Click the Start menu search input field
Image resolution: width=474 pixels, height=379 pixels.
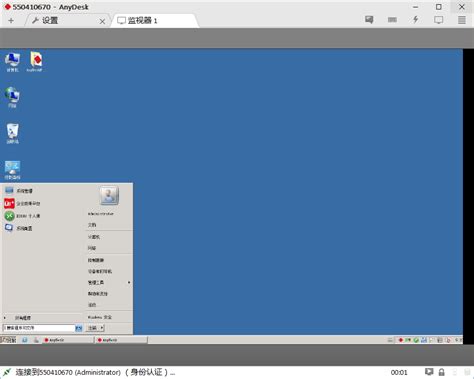[39, 328]
